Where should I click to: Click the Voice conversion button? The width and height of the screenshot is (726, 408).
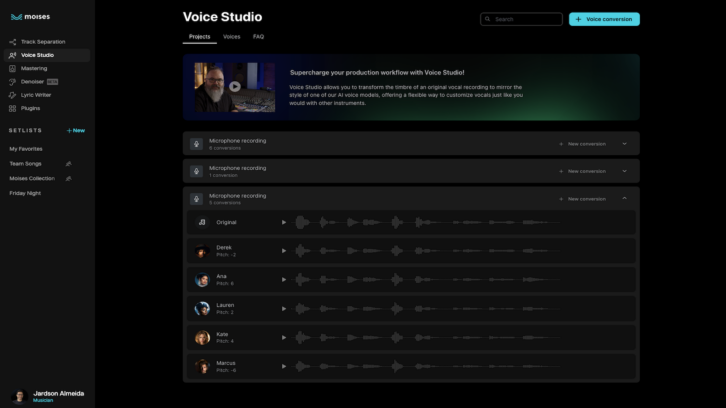click(604, 19)
